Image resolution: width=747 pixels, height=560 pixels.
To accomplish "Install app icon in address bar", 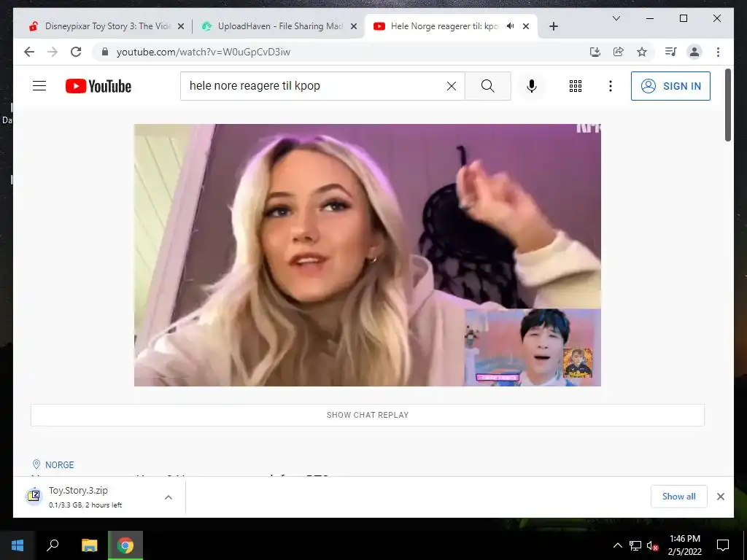I will click(x=595, y=52).
